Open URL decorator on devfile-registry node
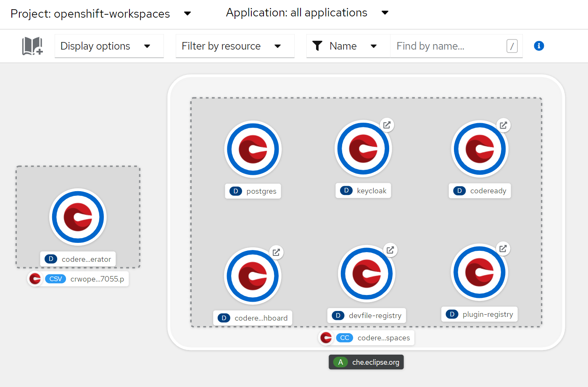The height and width of the screenshot is (387, 588). 390,250
